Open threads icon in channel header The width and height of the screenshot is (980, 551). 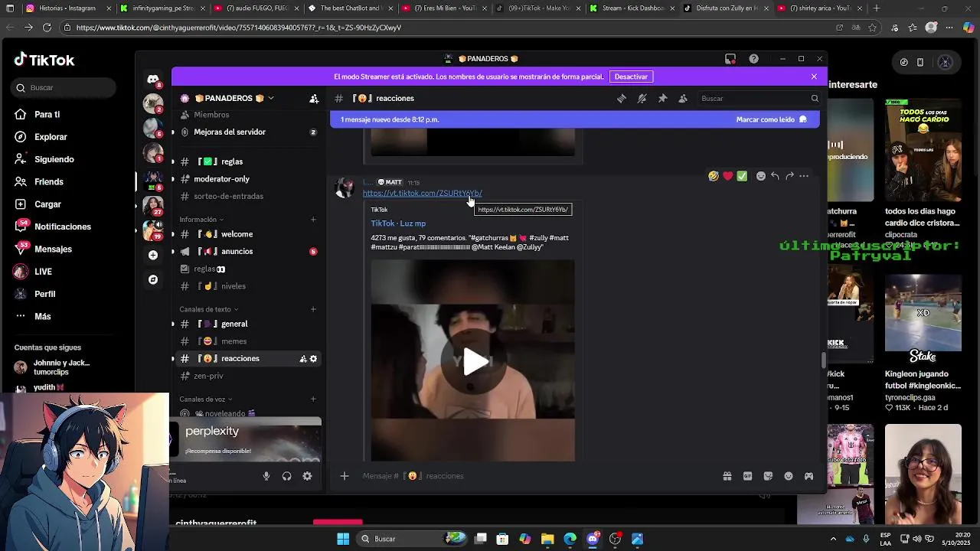pyautogui.click(x=622, y=98)
